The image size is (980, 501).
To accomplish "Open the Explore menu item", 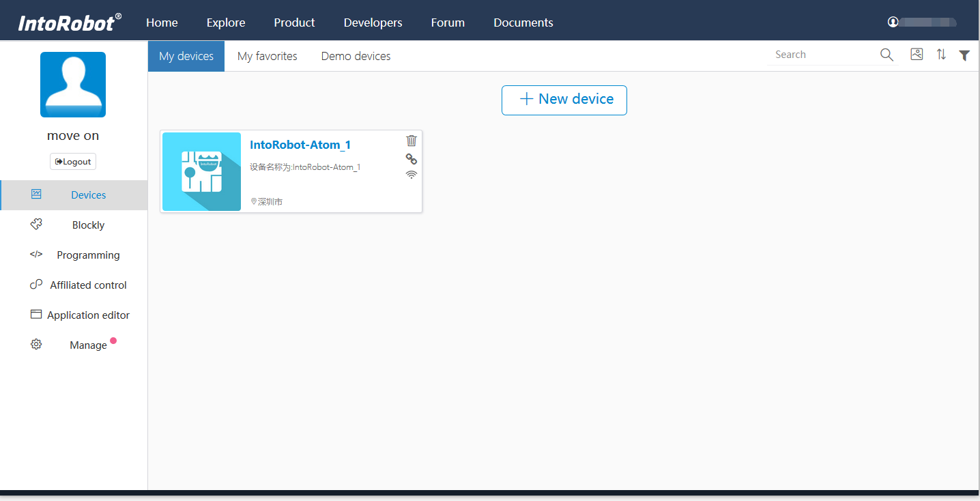I will (226, 23).
